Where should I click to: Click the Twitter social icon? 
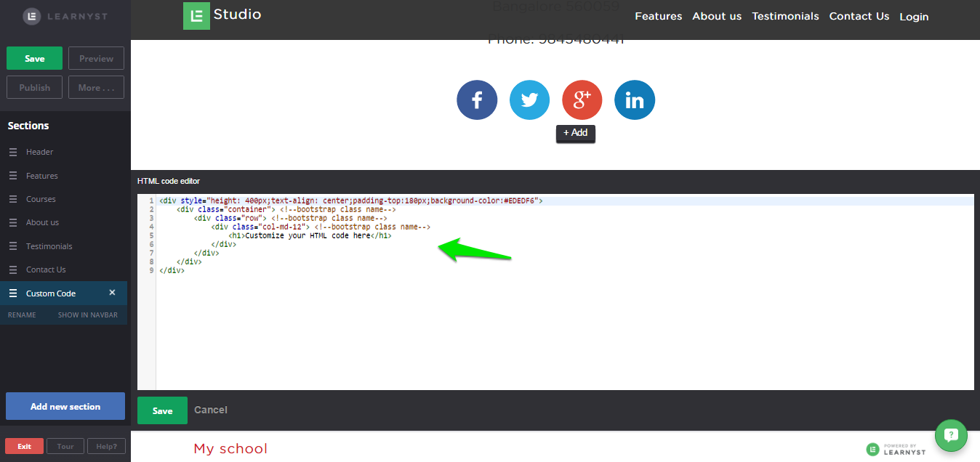(x=529, y=100)
